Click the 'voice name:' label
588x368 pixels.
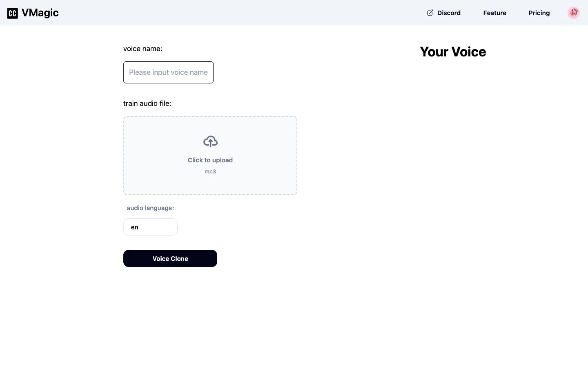tap(143, 49)
